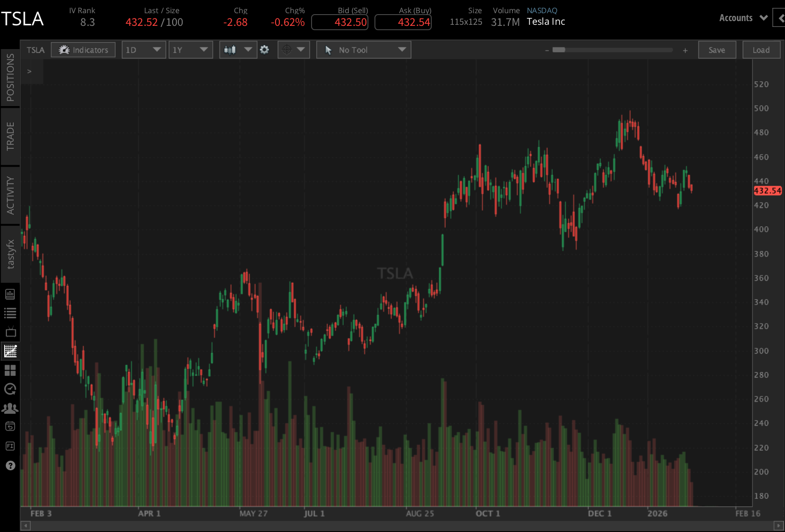Open the 1Y time range dropdown
The width and height of the screenshot is (785, 532).
click(x=191, y=50)
